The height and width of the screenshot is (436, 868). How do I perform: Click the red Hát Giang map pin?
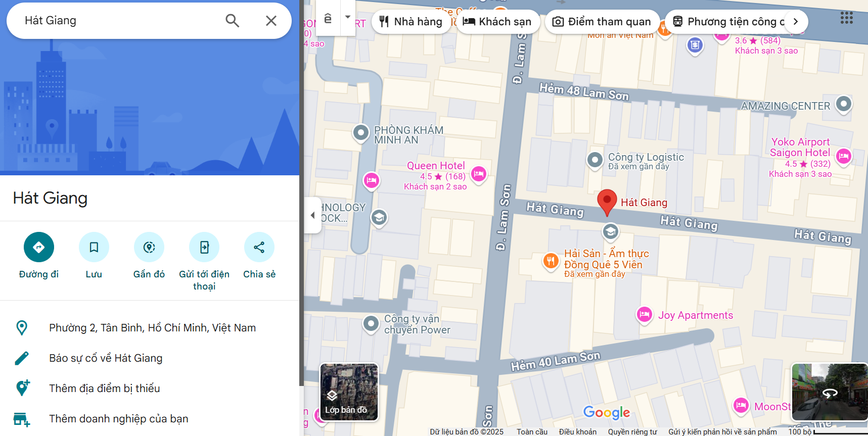tap(607, 203)
